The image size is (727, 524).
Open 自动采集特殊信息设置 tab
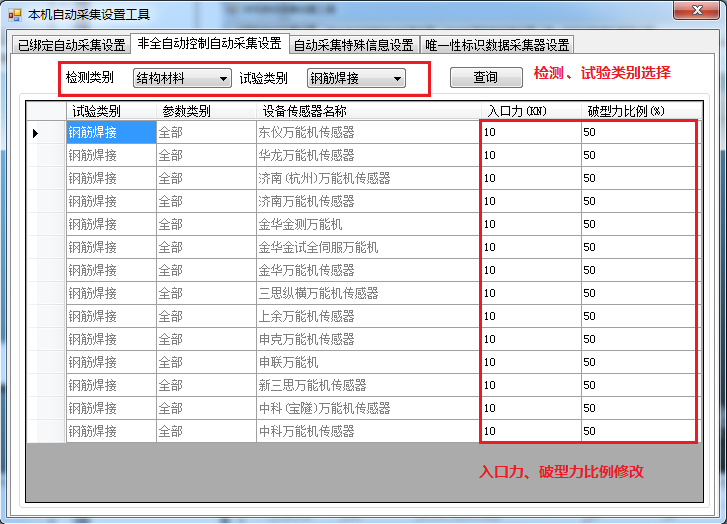click(x=353, y=45)
